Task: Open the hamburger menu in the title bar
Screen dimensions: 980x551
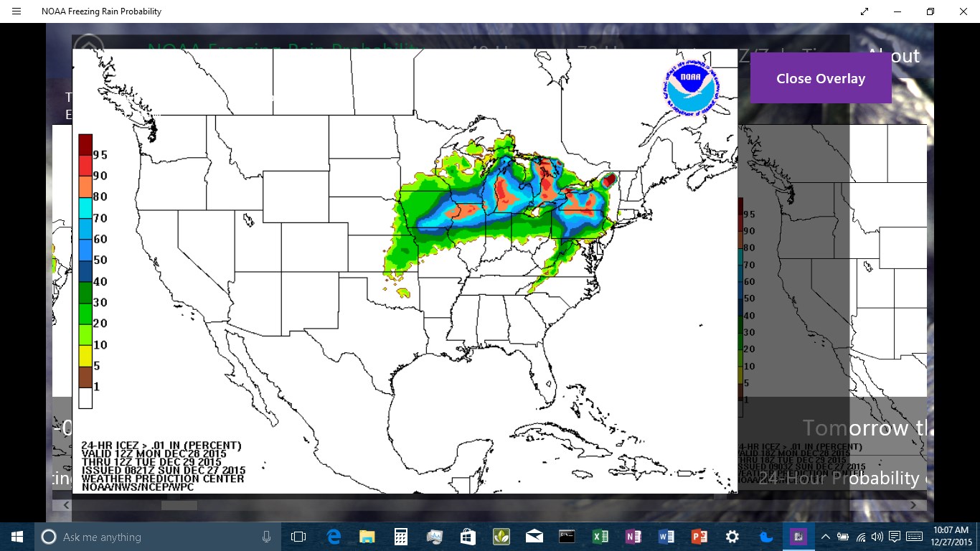Action: pyautogui.click(x=17, y=11)
